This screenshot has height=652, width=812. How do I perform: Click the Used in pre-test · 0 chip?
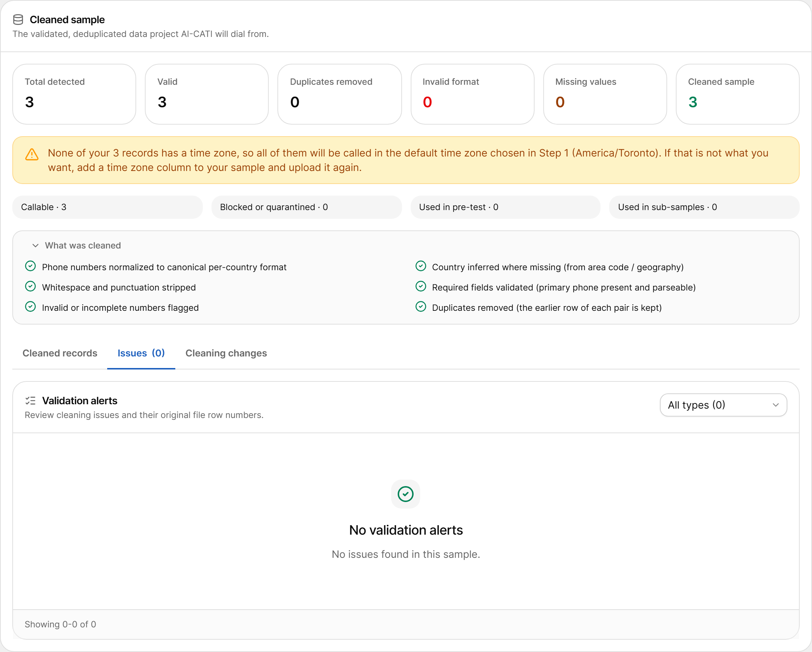click(x=505, y=207)
